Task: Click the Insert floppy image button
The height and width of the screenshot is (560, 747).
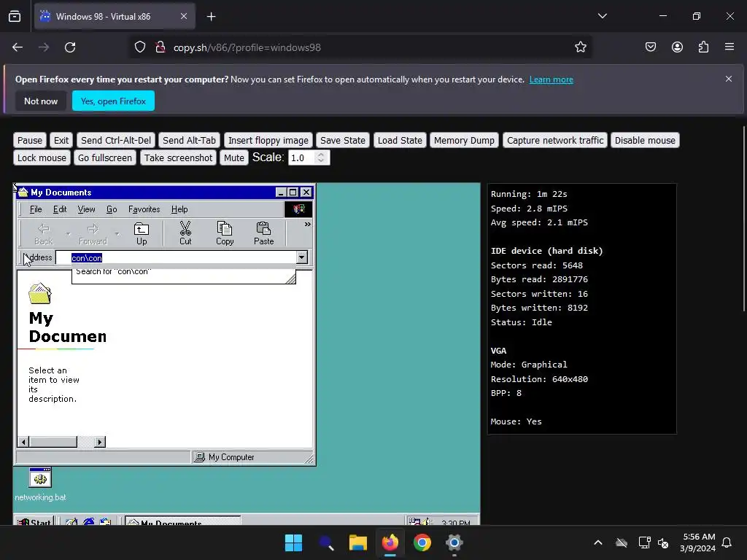Action: click(x=268, y=141)
